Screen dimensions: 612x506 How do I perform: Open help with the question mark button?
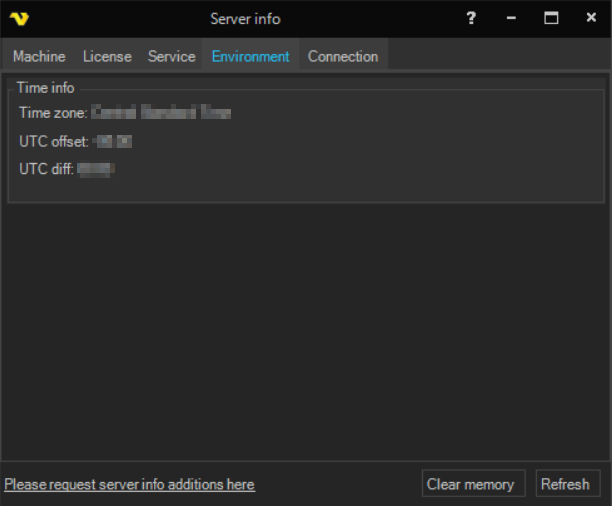[x=471, y=18]
